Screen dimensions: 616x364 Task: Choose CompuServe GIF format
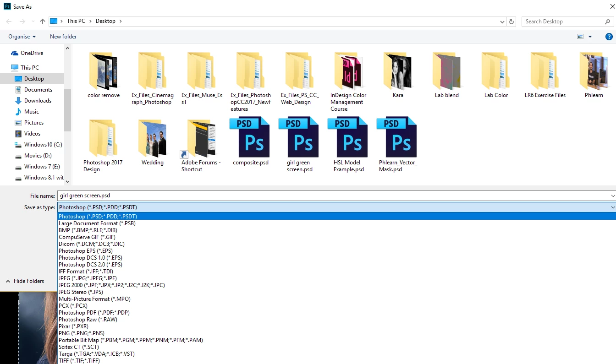point(87,237)
